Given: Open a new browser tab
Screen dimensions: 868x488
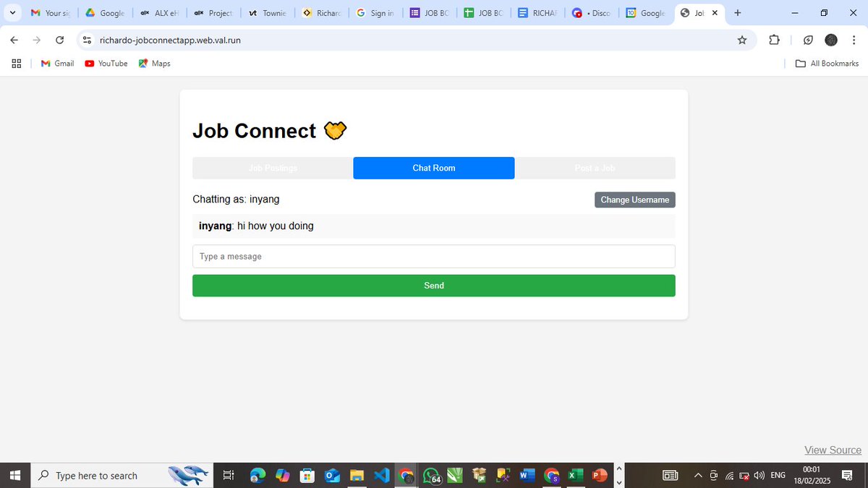Looking at the screenshot, I should click(737, 13).
